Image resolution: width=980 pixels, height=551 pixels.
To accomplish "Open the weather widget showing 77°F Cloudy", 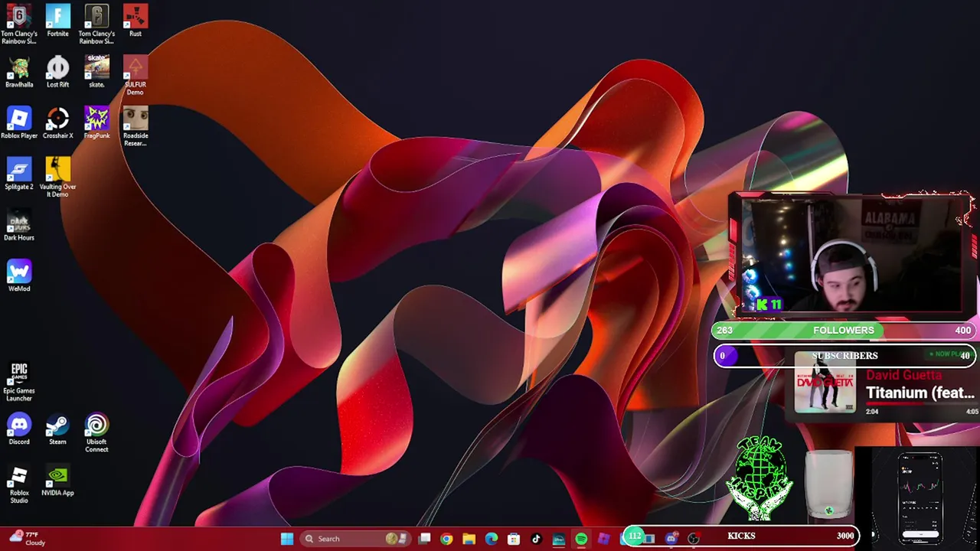I will coord(27,539).
